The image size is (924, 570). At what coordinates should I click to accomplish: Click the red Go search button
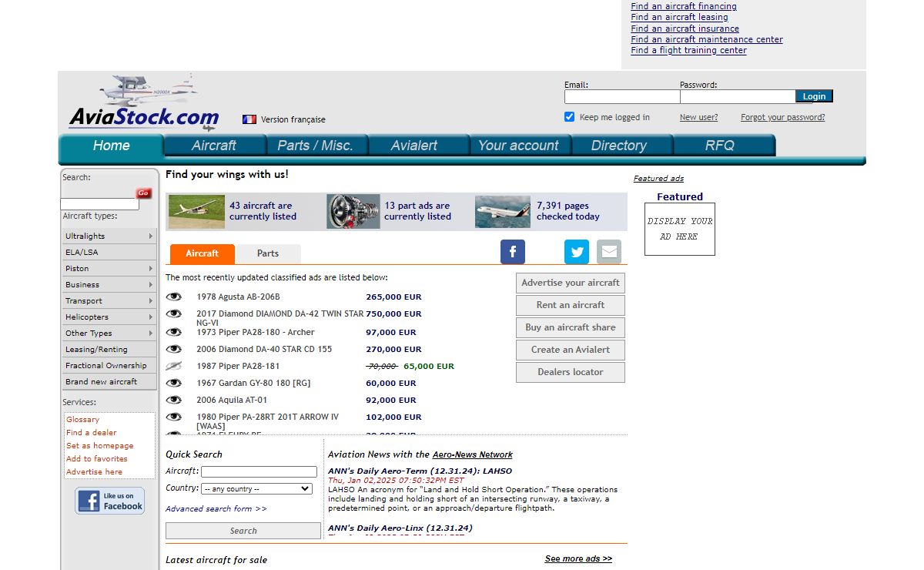(144, 193)
